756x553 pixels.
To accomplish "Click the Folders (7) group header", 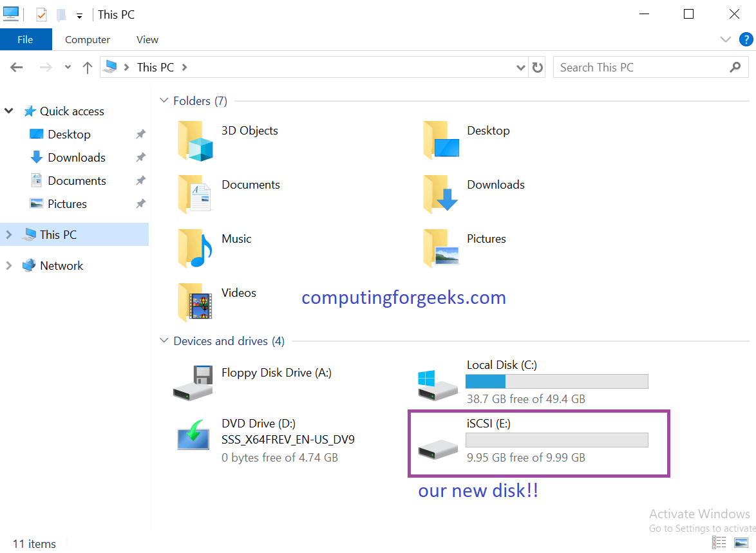I will point(200,101).
